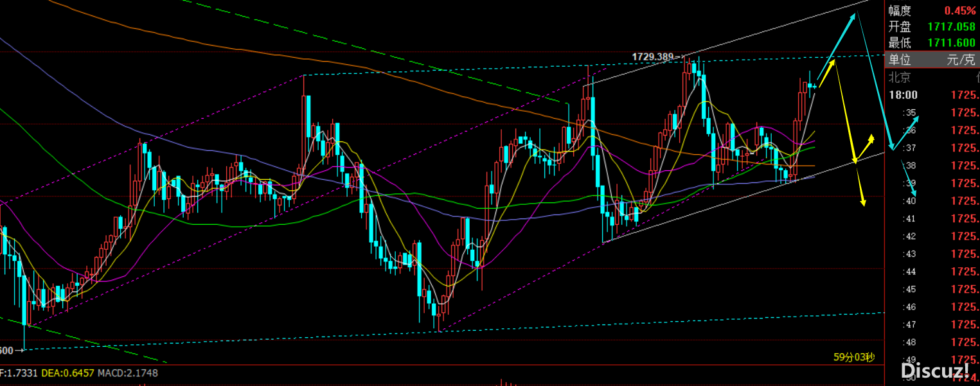
Task: Click the 单位 元/克 unit header
Action: tap(932, 60)
